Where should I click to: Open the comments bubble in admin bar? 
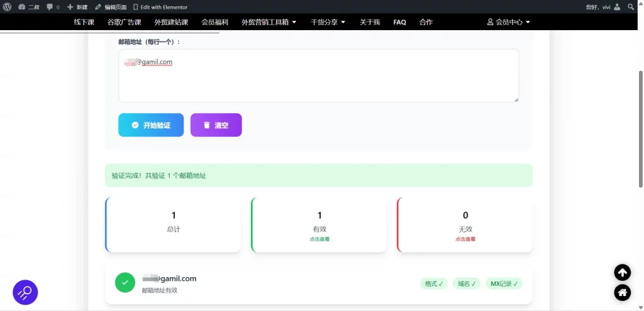pos(53,7)
